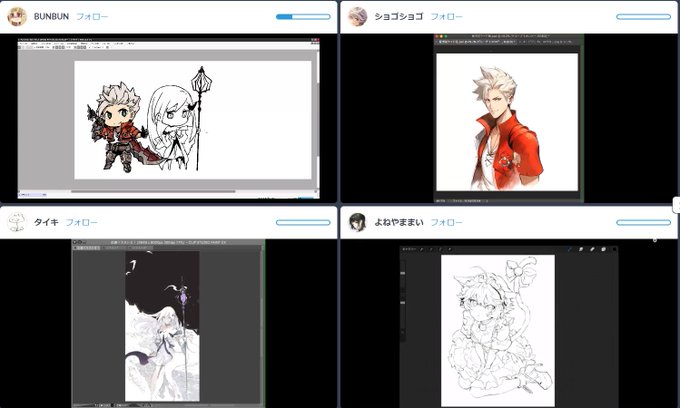Image resolution: width=680 pixels, height=408 pixels.
Task: Open BUNBUN's chibi characters drawing stream
Action: tap(168, 118)
